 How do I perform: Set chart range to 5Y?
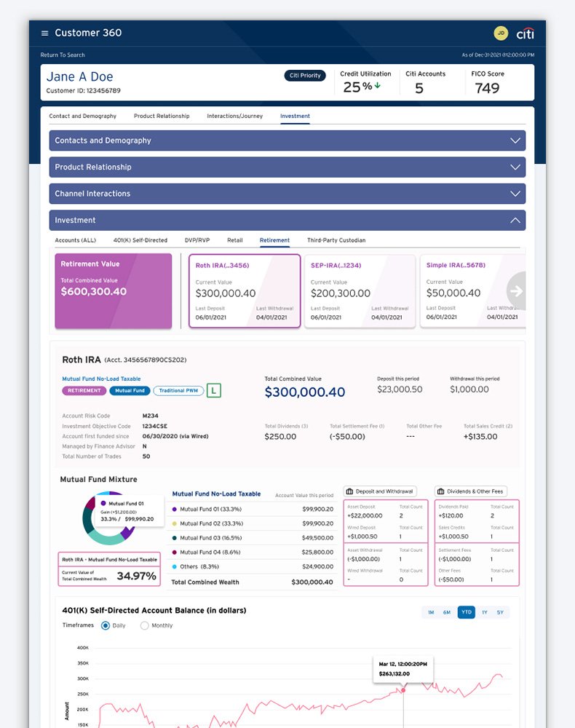pos(500,612)
